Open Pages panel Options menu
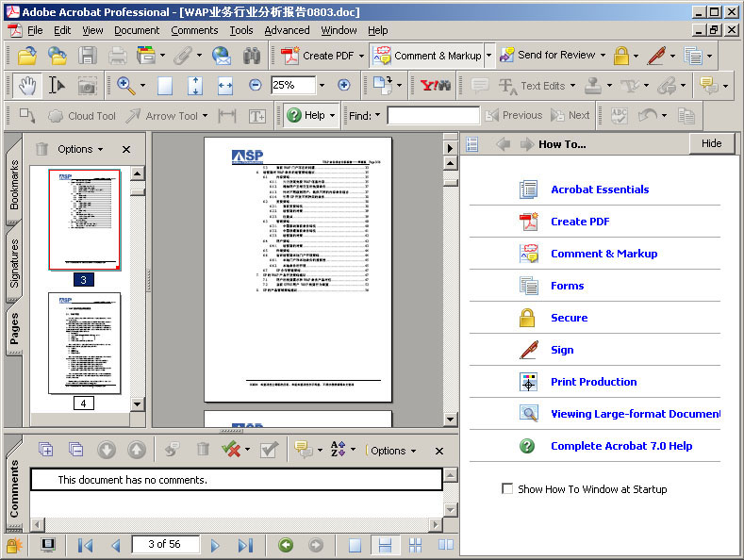The image size is (744, 560). coord(80,149)
